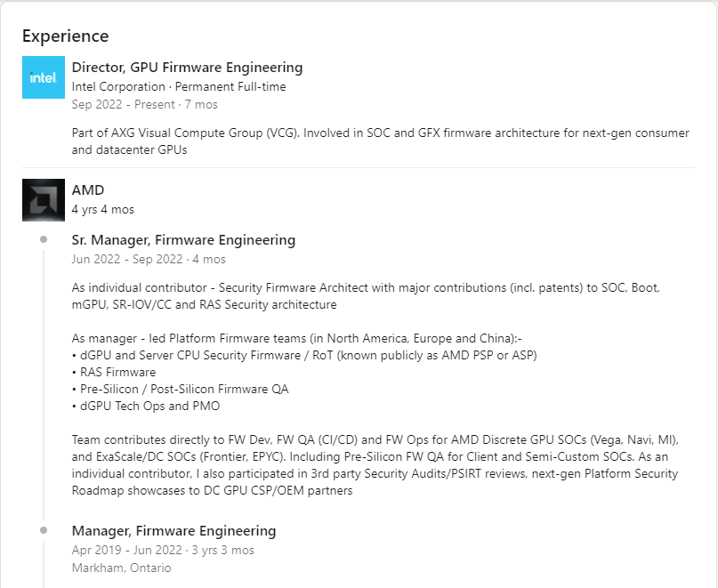Open the AMD company heading
Image resolution: width=718 pixels, height=588 pixels.
coord(88,190)
